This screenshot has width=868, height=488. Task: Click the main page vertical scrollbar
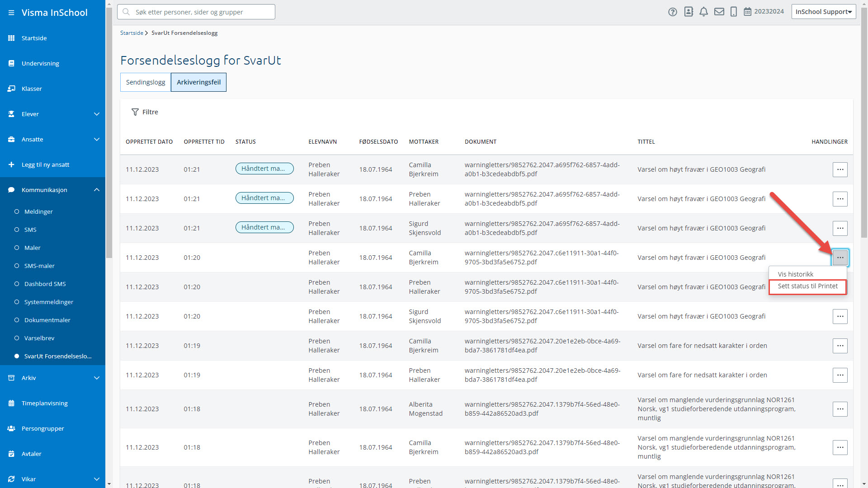coord(864,122)
